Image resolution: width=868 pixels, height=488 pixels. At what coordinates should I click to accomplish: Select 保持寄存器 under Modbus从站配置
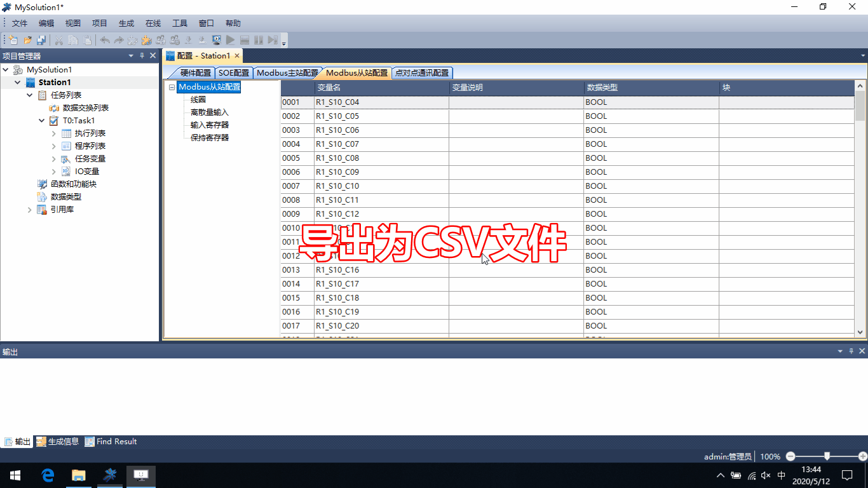click(x=210, y=137)
